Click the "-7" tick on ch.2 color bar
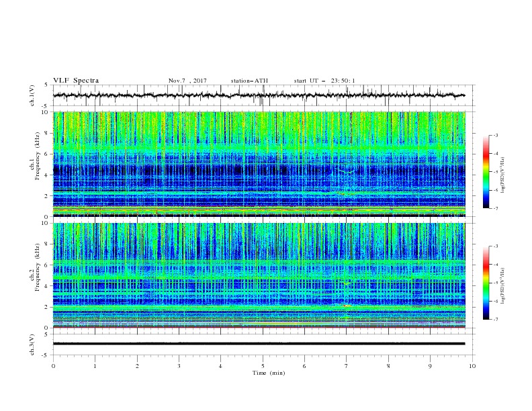Image resolution: width=532 pixels, height=411 pixels. pyautogui.click(x=495, y=320)
